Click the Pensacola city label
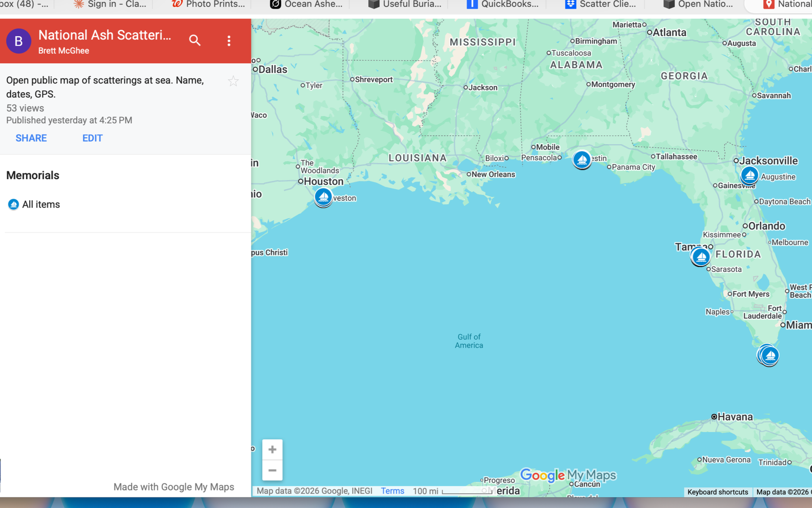Screen dimensions: 812x508 pyautogui.click(x=539, y=158)
